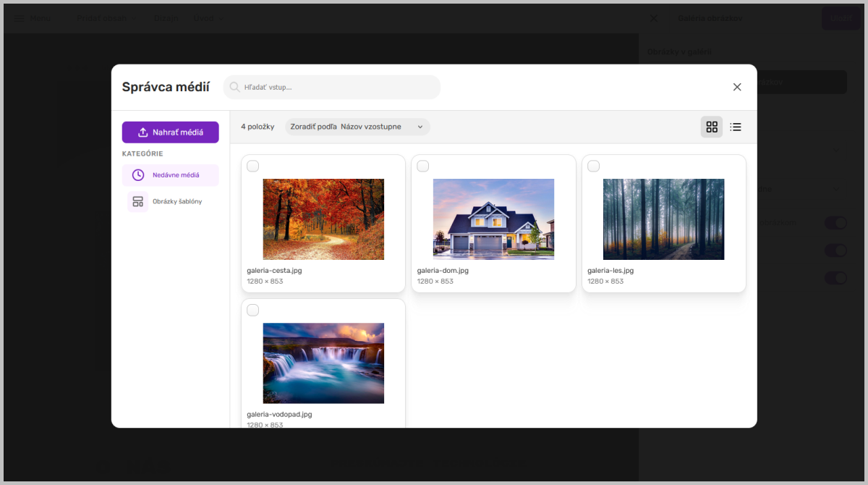Click the search magnifier icon

[234, 87]
